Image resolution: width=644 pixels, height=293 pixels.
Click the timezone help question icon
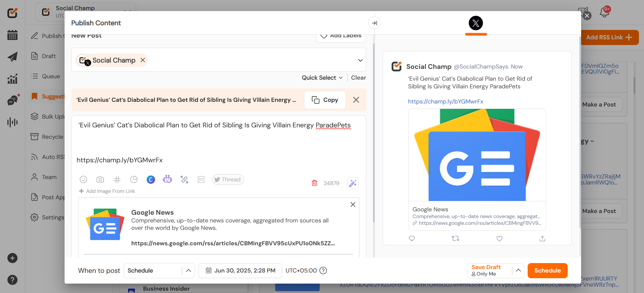[x=323, y=270]
